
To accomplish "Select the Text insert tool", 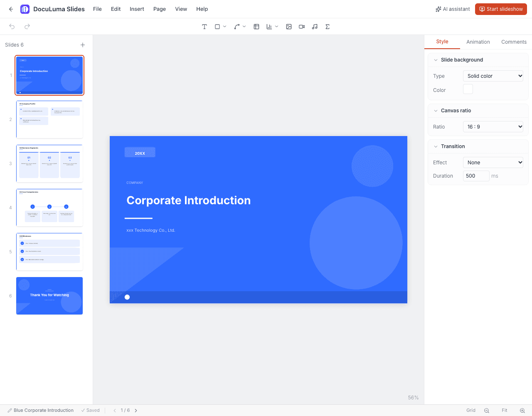I will 204,27.
